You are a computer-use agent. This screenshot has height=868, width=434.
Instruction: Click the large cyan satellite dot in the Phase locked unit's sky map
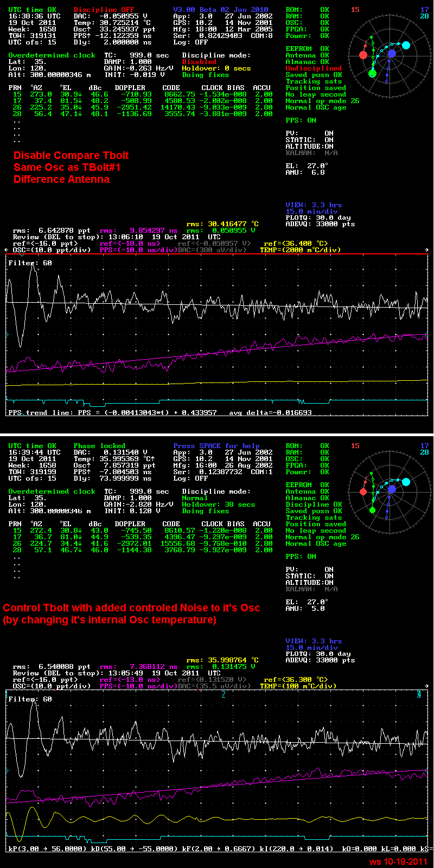(406, 482)
